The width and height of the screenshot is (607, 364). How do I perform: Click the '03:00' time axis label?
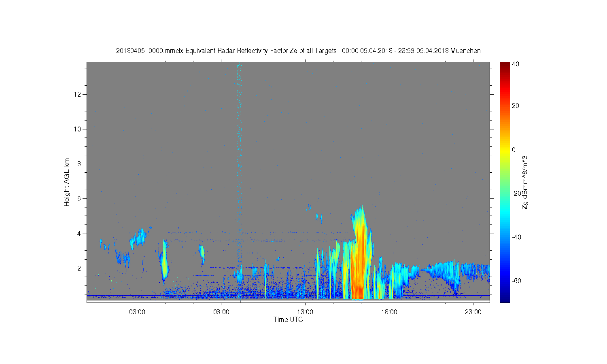point(137,312)
